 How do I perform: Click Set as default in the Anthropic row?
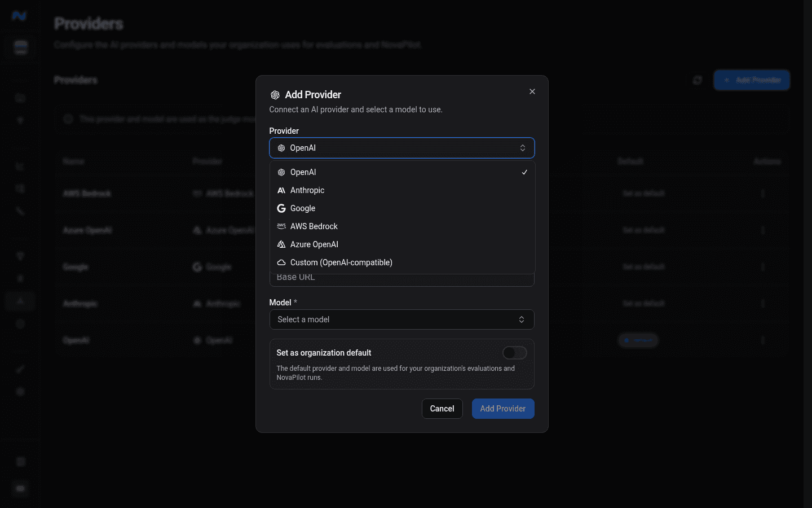(x=643, y=304)
